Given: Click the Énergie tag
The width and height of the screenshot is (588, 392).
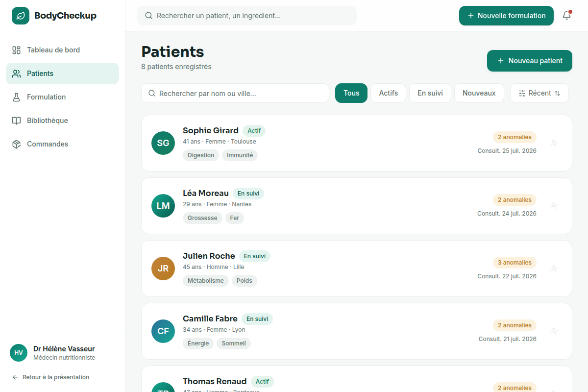Looking at the screenshot, I should (x=198, y=343).
